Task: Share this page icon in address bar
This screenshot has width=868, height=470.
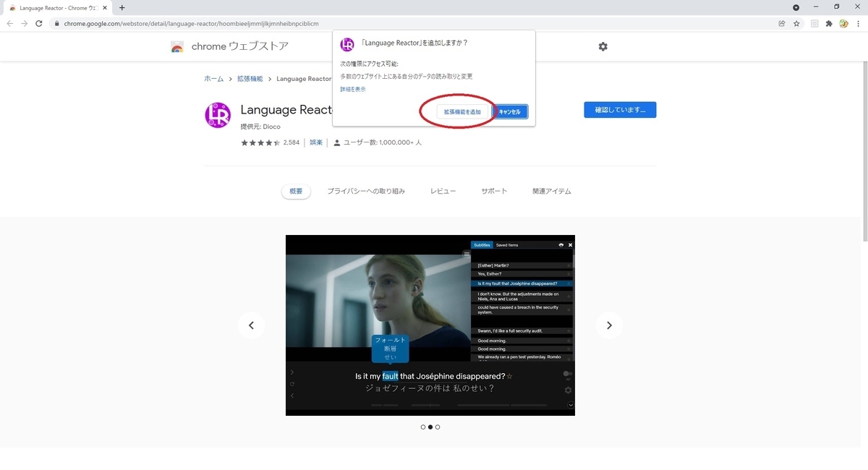Action: [782, 23]
